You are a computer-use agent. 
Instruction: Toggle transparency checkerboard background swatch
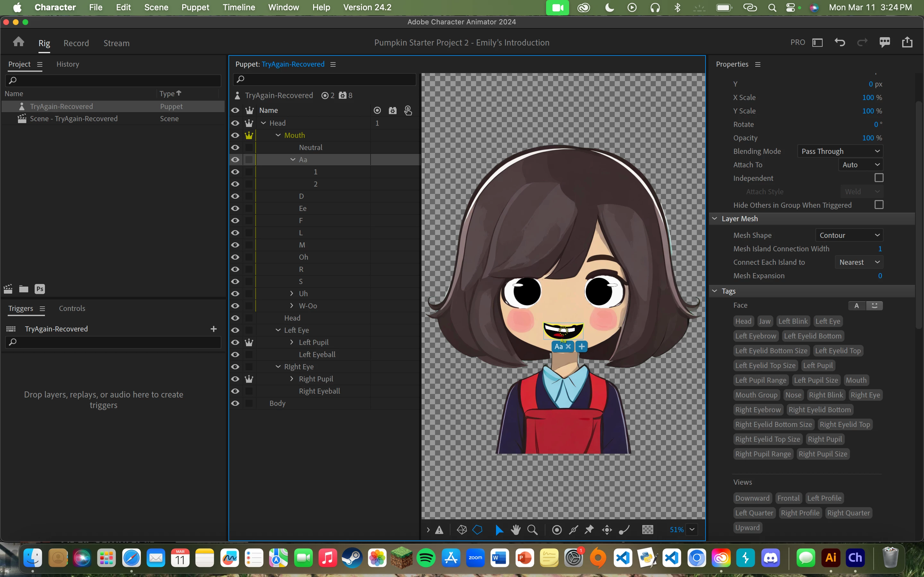point(647,530)
